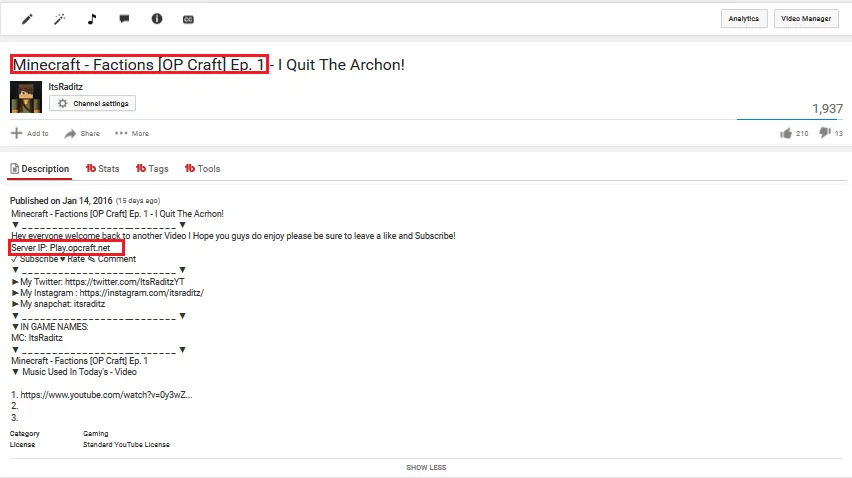852x478 pixels.
Task: Open the info circle Cards tool
Action: click(x=157, y=19)
